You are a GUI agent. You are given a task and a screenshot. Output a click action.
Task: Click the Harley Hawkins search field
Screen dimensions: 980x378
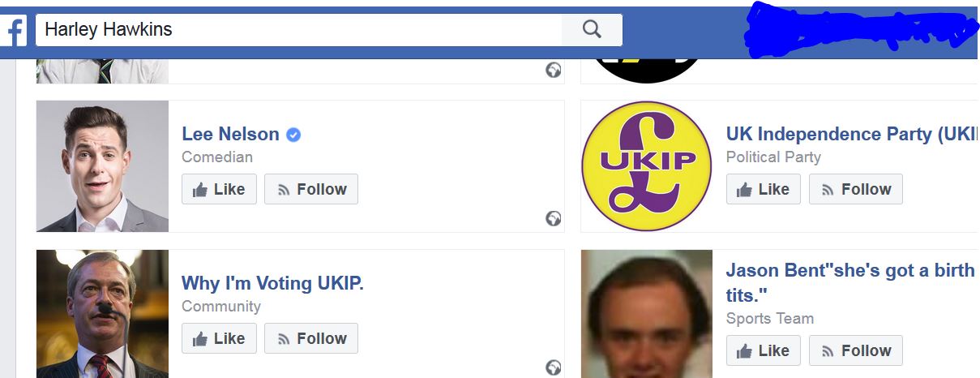click(298, 30)
